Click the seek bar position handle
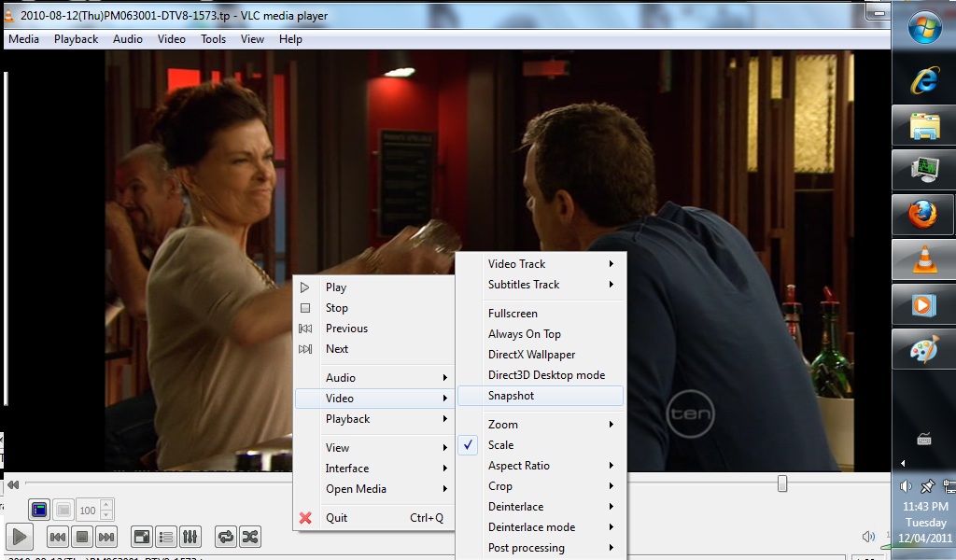Image resolution: width=956 pixels, height=560 pixels. (x=782, y=483)
